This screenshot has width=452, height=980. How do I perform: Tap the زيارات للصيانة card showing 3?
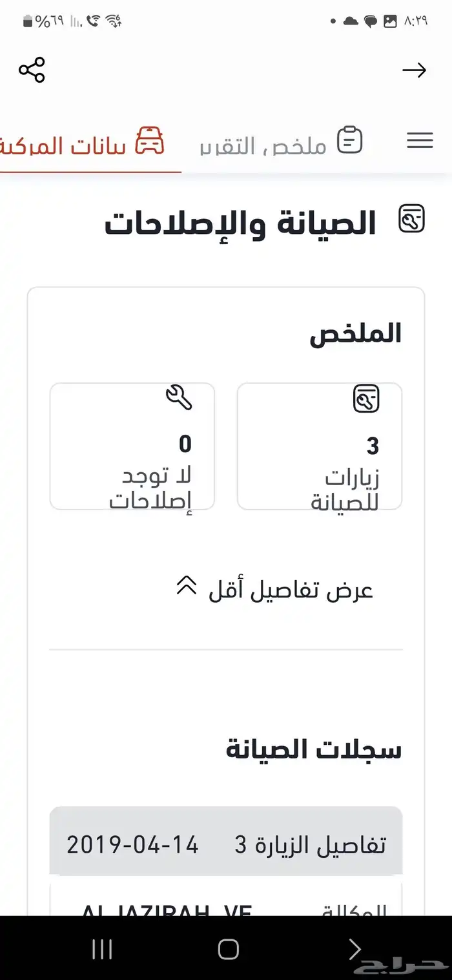pos(319,446)
